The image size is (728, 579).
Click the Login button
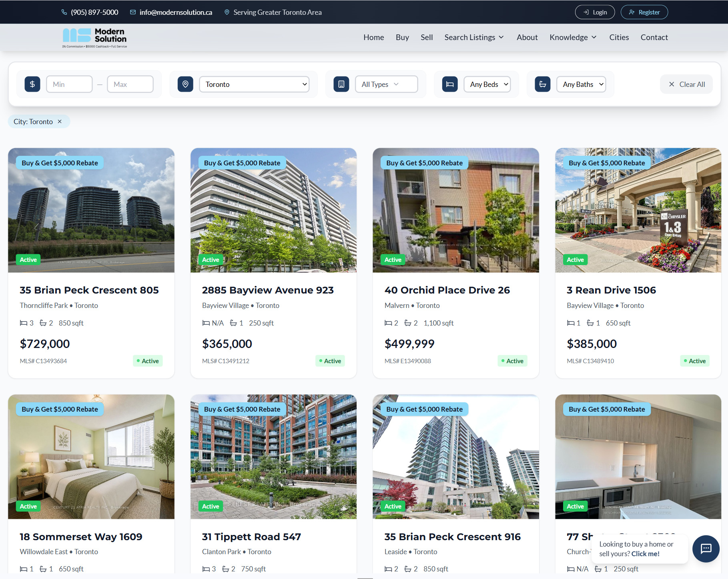(x=595, y=12)
